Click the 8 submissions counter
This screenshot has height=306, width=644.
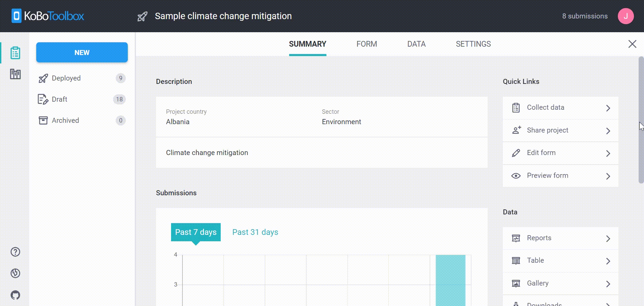(585, 16)
